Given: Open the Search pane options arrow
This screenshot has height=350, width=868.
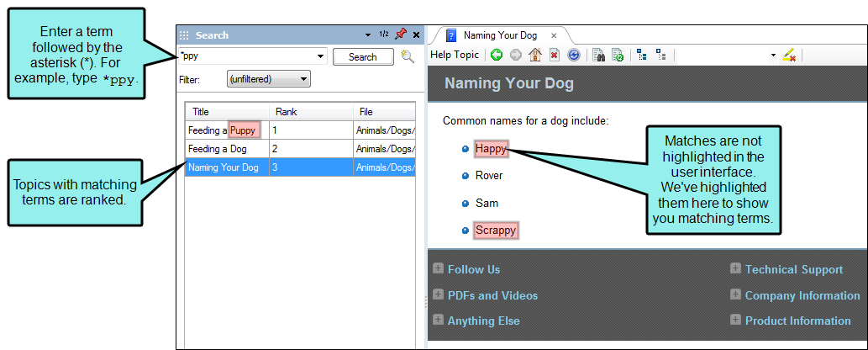Looking at the screenshot, I should click(x=368, y=35).
